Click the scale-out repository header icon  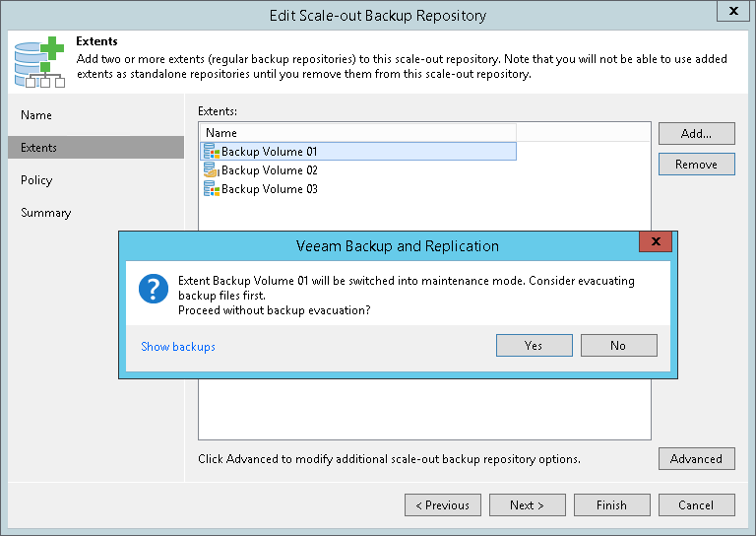pos(39,61)
